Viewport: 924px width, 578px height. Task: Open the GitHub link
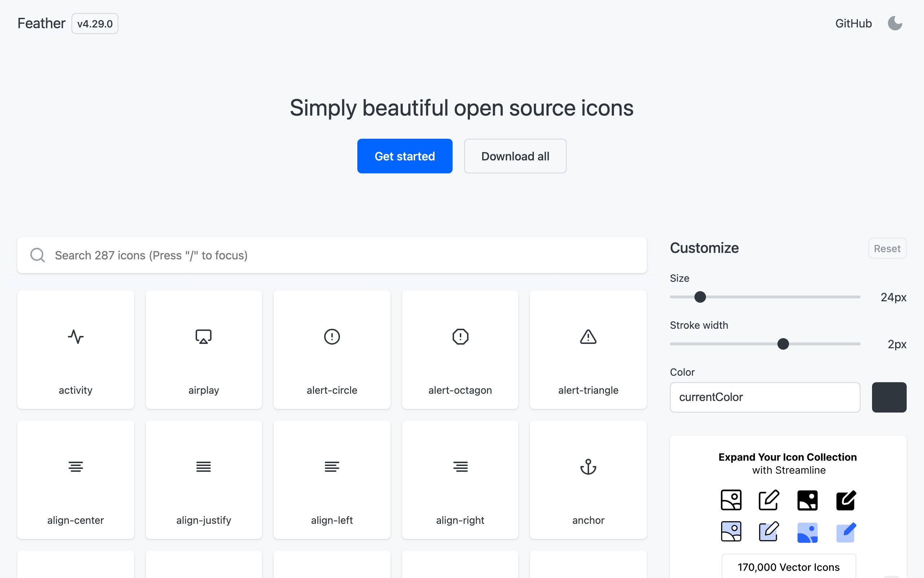point(853,23)
